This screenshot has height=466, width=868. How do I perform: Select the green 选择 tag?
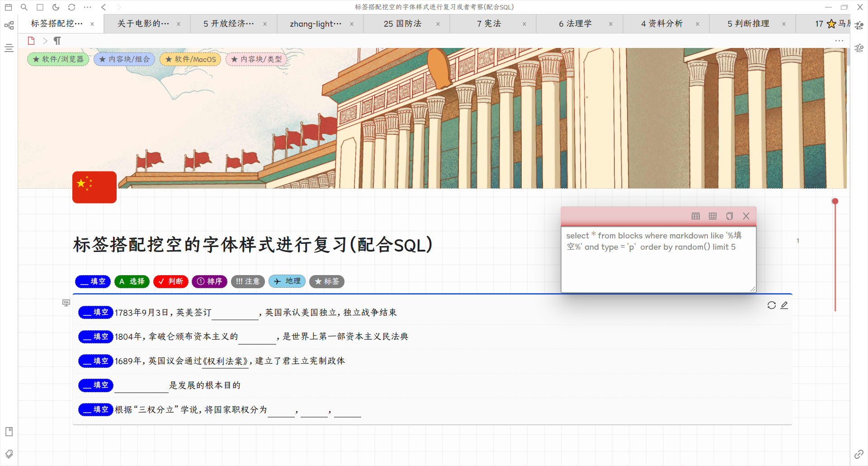pyautogui.click(x=132, y=281)
